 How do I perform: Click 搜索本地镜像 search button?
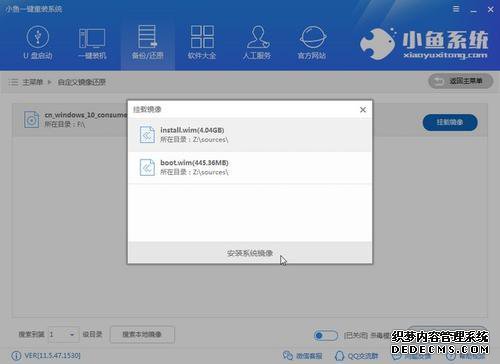(142, 334)
